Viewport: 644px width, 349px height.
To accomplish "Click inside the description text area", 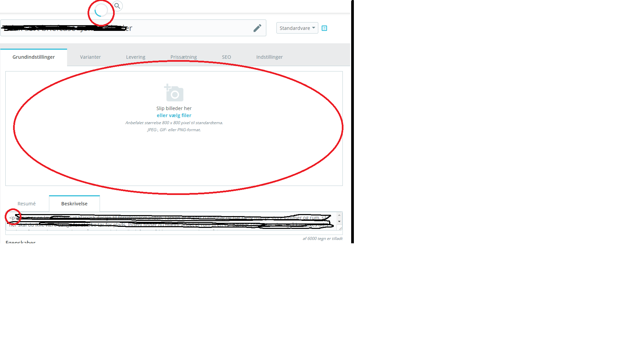I will point(171,221).
